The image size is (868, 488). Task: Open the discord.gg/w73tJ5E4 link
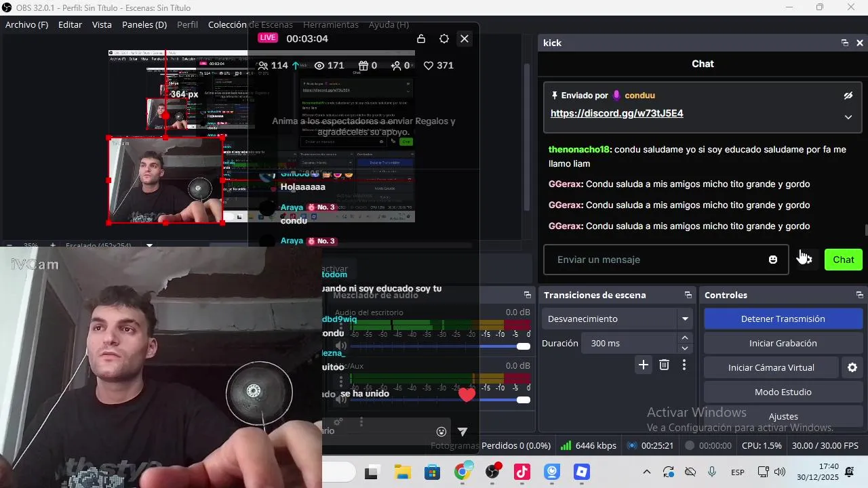(x=616, y=113)
